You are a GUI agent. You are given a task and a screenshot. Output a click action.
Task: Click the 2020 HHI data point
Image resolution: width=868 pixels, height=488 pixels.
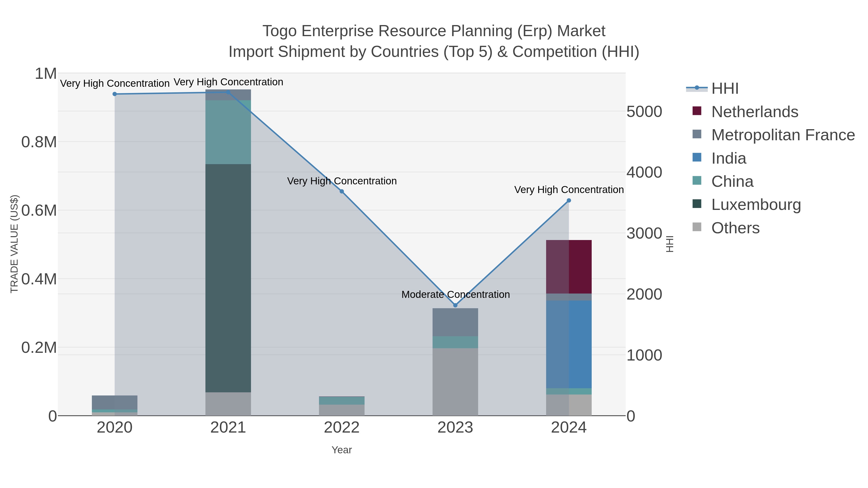[115, 94]
